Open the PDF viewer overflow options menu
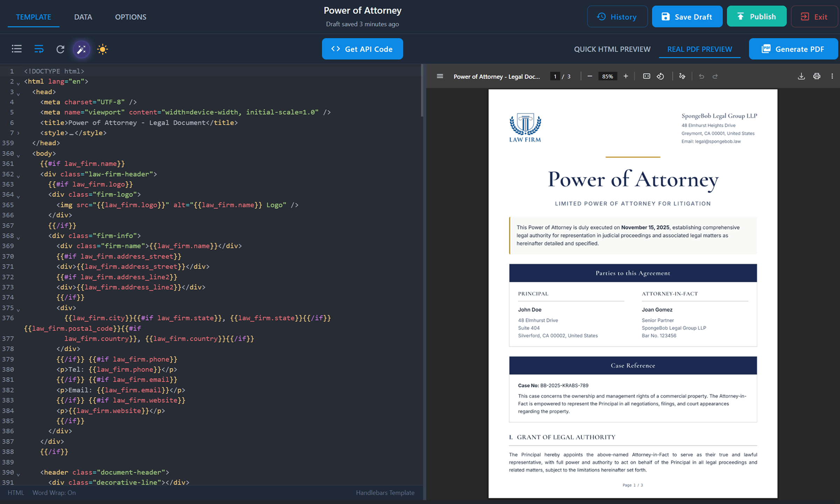The height and width of the screenshot is (504, 840). click(833, 76)
